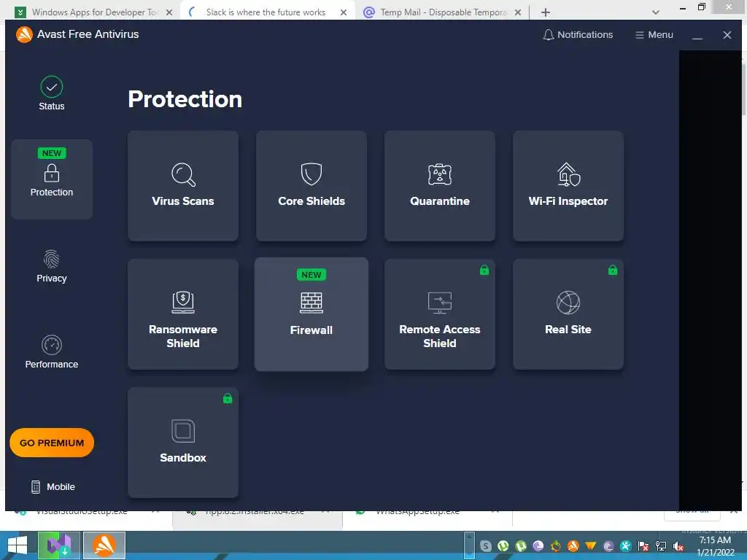This screenshot has height=560, width=747.
Task: Switch to Slack browser tab
Action: (266, 12)
